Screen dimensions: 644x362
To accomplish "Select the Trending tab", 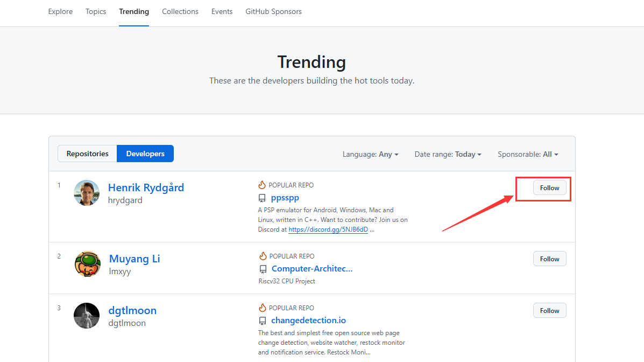I will (x=134, y=11).
